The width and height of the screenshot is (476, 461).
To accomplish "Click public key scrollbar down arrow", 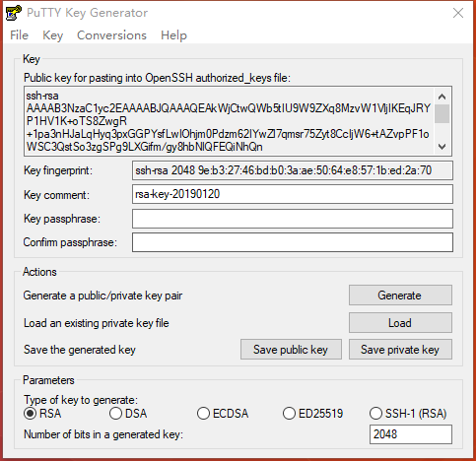I will coord(442,147).
